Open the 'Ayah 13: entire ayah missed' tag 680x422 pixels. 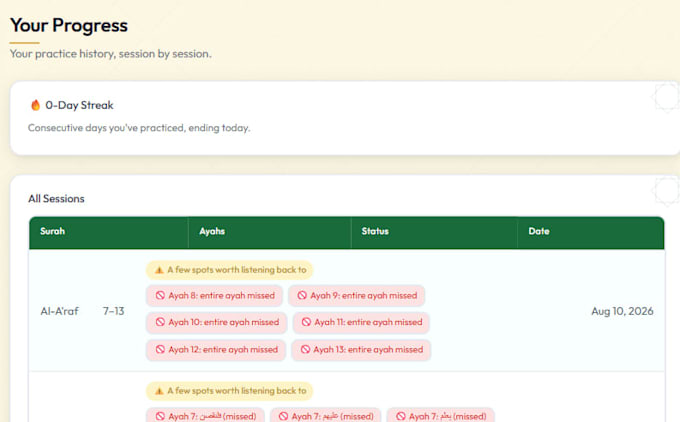(x=361, y=350)
